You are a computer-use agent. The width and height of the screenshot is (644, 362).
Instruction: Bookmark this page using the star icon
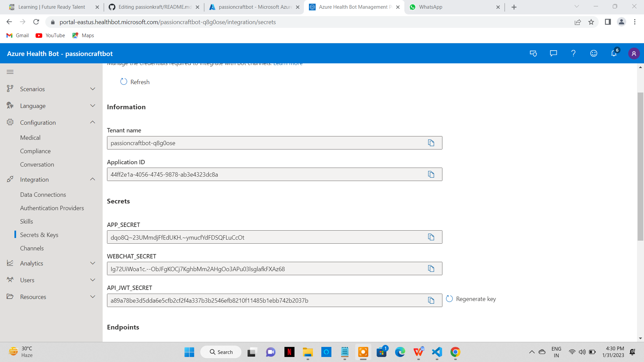(x=591, y=22)
